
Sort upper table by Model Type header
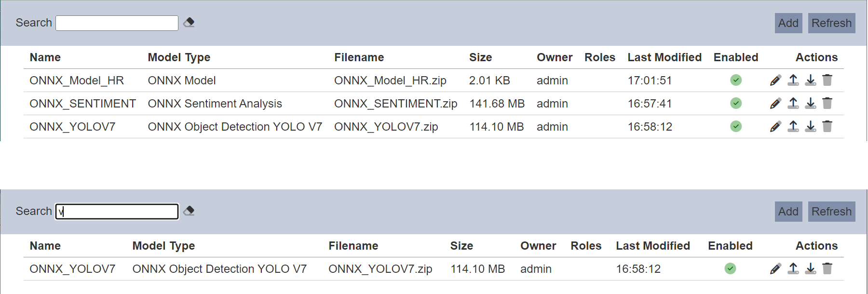[x=179, y=57]
